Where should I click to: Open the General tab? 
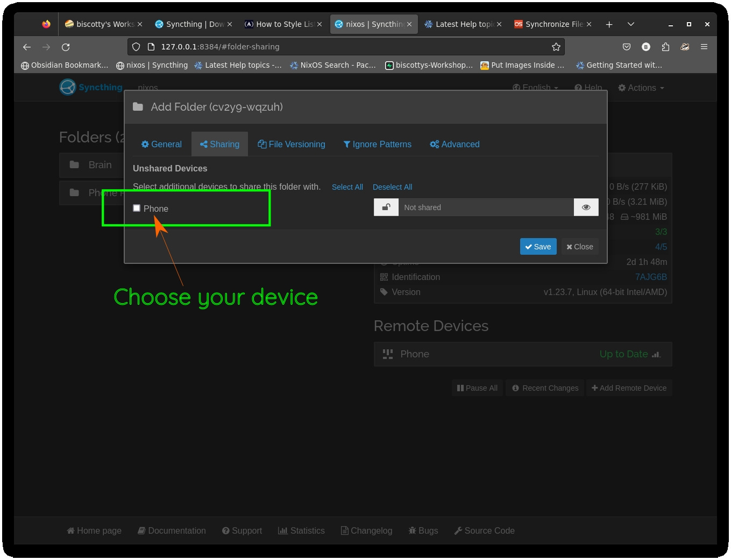tap(161, 144)
